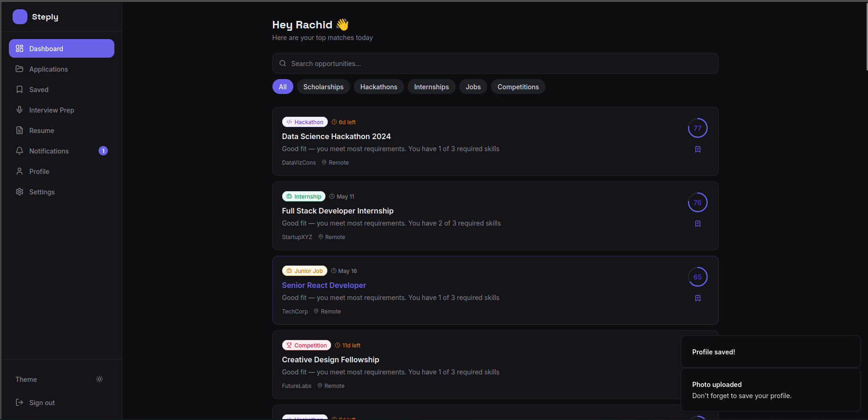Image resolution: width=868 pixels, height=420 pixels.
Task: Open Settings from the sidebar
Action: 61,192
